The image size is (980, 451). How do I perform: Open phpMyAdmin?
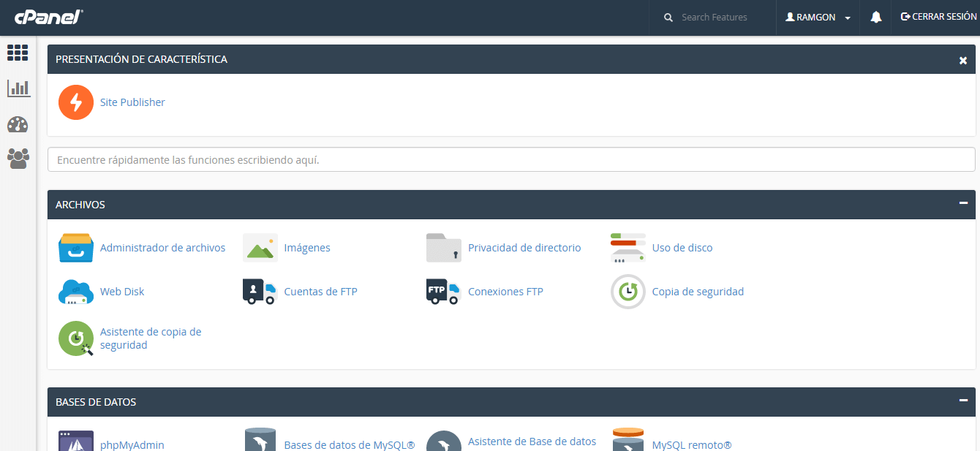(132, 444)
